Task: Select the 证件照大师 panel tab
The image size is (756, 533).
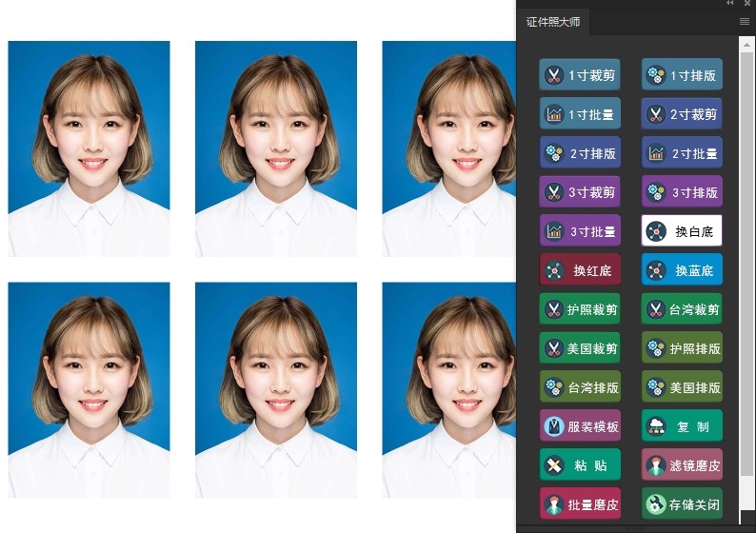Action: [553, 22]
